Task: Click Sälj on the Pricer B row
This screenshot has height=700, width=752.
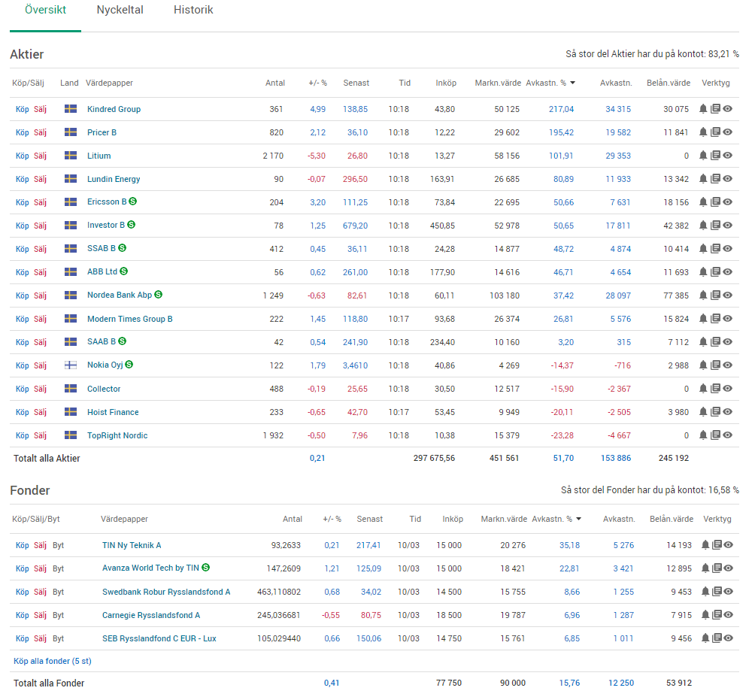Action: point(41,132)
